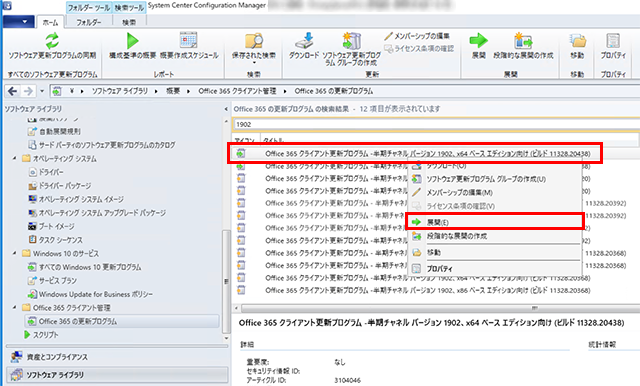Select タスク シーケンス tree node

55,240
